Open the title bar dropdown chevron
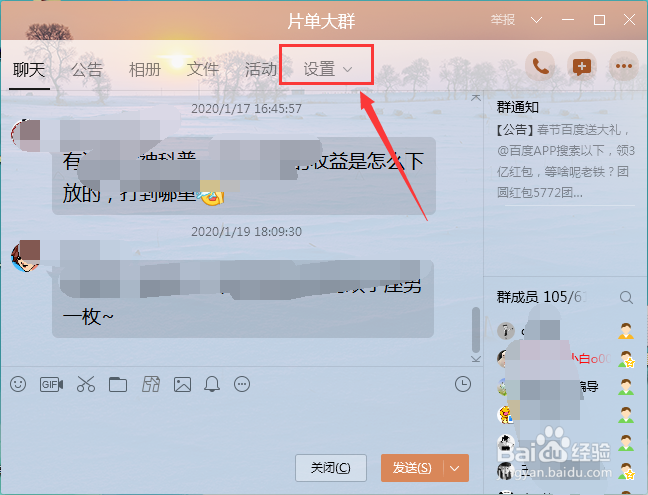The width and height of the screenshot is (648, 495). (536, 20)
